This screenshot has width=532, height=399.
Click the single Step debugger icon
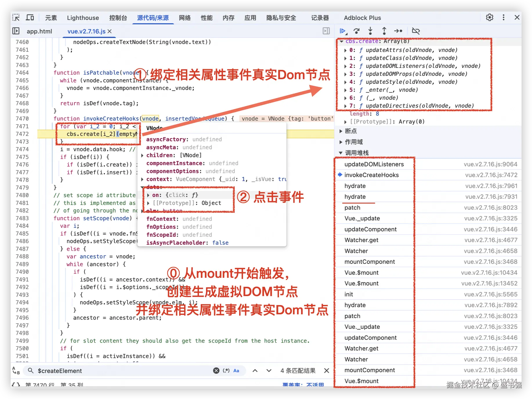tap(398, 31)
